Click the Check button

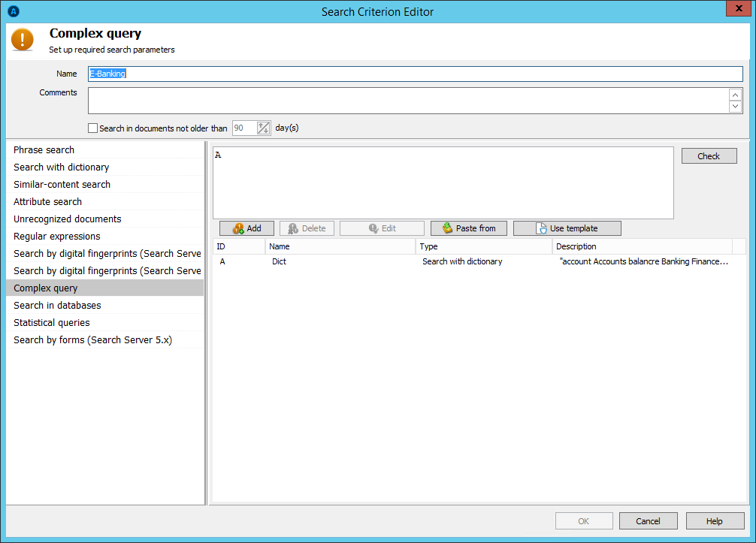pyautogui.click(x=709, y=156)
